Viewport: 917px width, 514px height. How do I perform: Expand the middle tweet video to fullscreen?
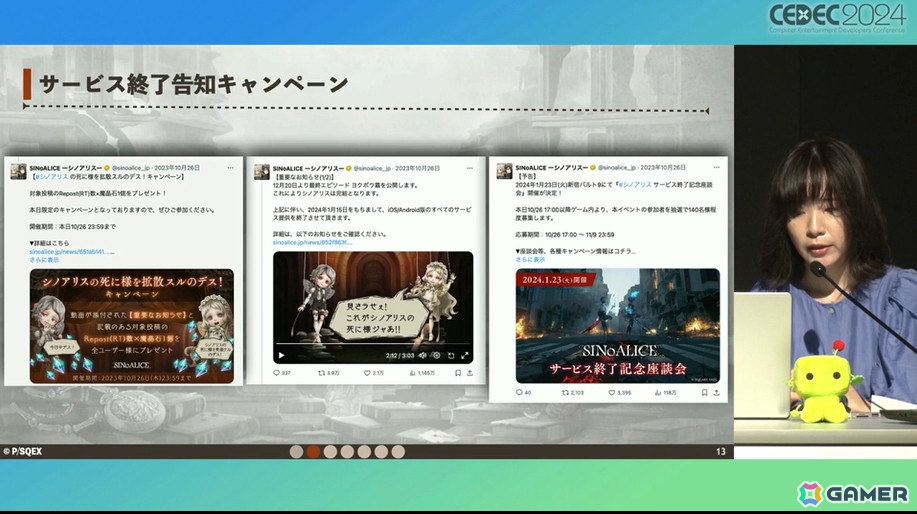click(465, 355)
